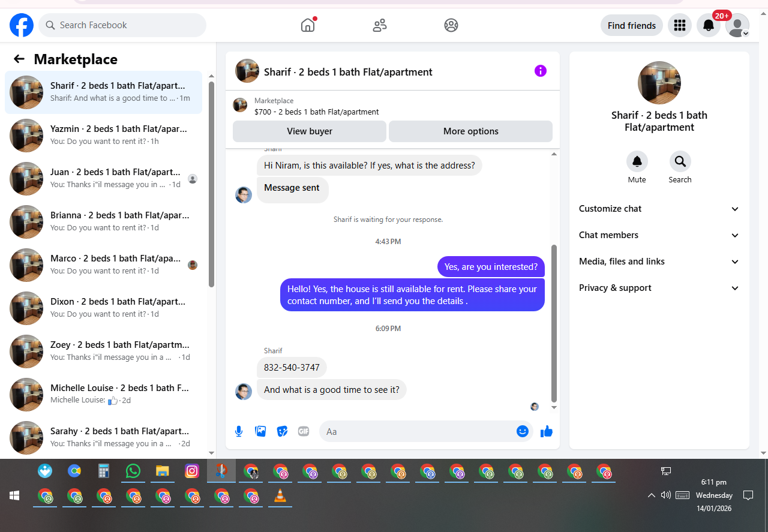Click the Marketplace heading text
The width and height of the screenshot is (768, 532).
point(76,59)
